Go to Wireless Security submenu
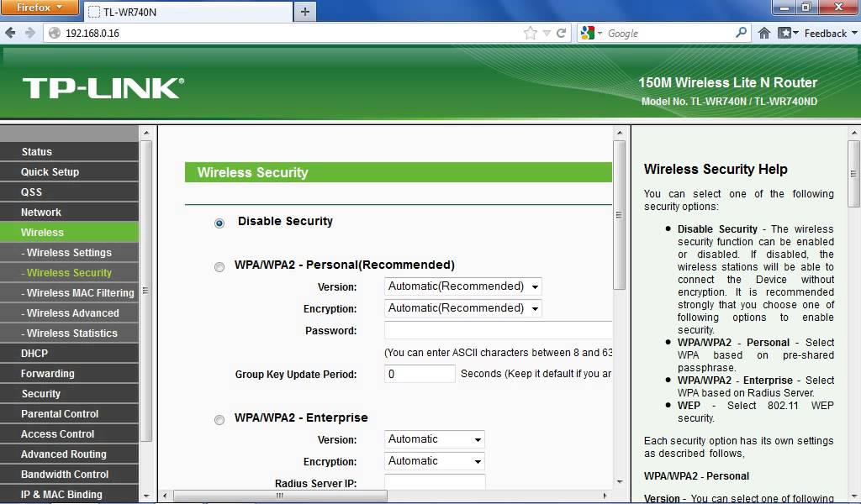 tap(69, 272)
